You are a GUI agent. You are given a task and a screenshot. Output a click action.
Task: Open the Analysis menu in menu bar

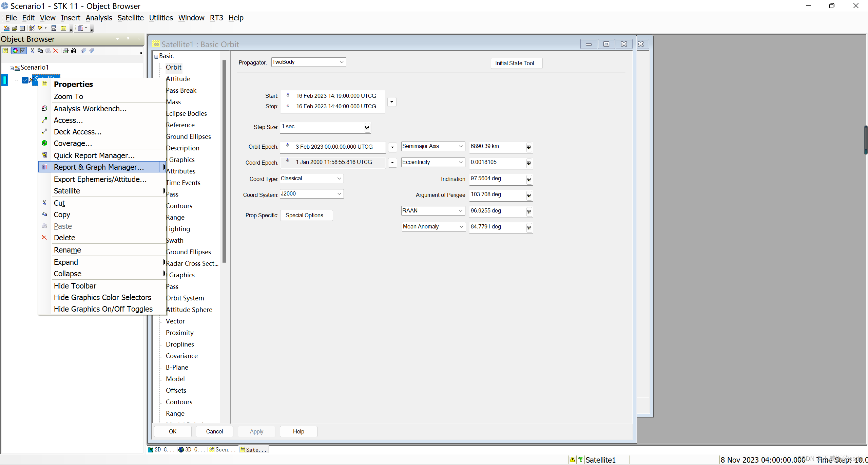pyautogui.click(x=99, y=18)
